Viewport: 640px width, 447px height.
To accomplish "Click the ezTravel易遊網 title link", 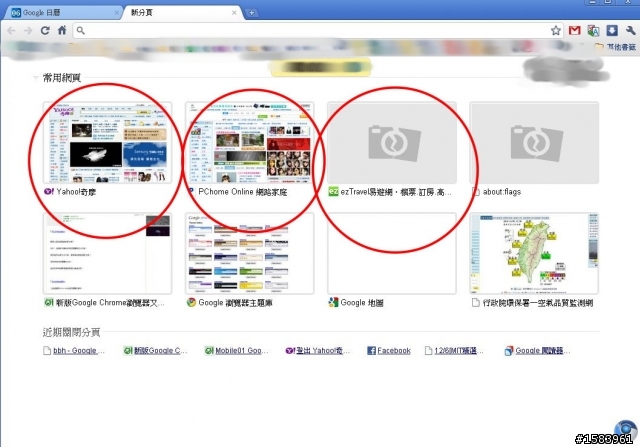I will pyautogui.click(x=396, y=191).
